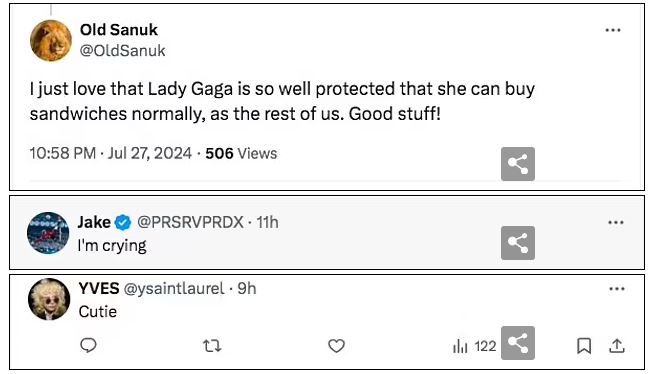Open Jake's profile avatar
656x374 pixels.
pos(48,233)
